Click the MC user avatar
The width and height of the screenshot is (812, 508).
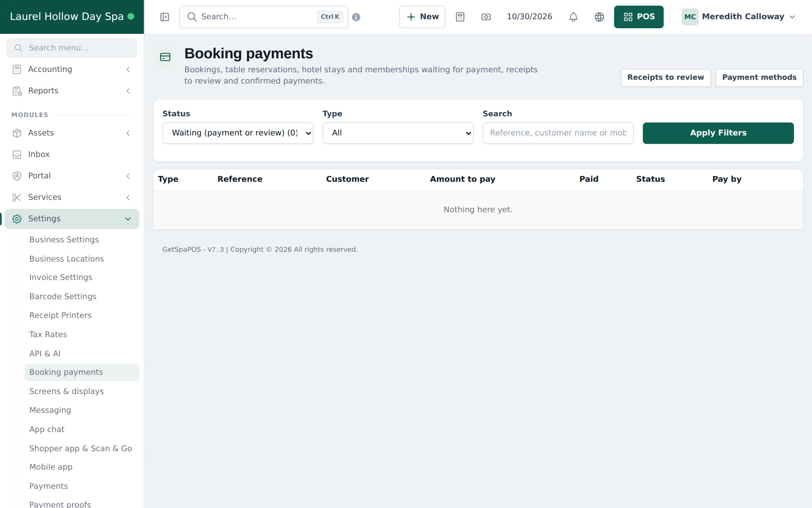coord(690,17)
